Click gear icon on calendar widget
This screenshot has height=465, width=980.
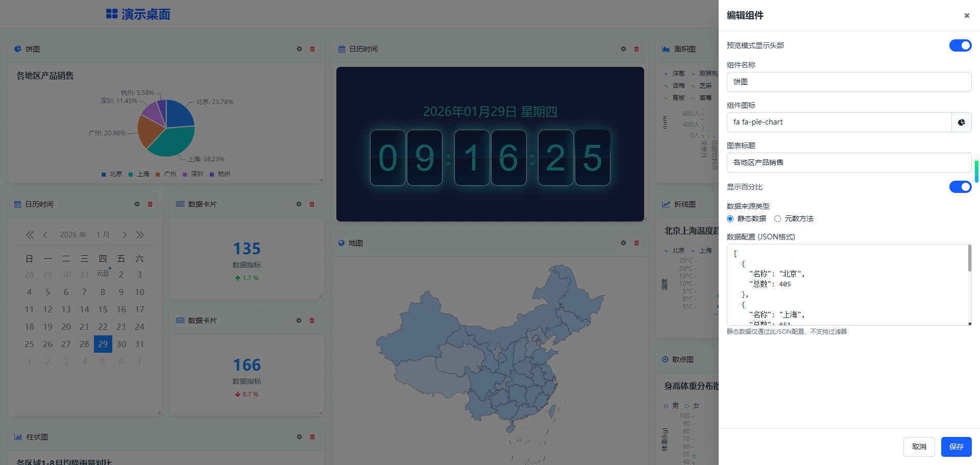pyautogui.click(x=137, y=204)
